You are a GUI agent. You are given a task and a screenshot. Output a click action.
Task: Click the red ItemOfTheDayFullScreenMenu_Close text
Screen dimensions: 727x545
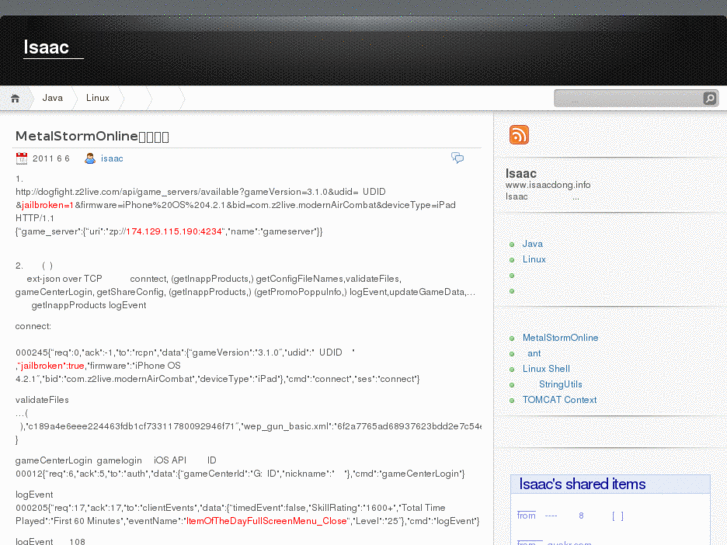[x=267, y=521]
